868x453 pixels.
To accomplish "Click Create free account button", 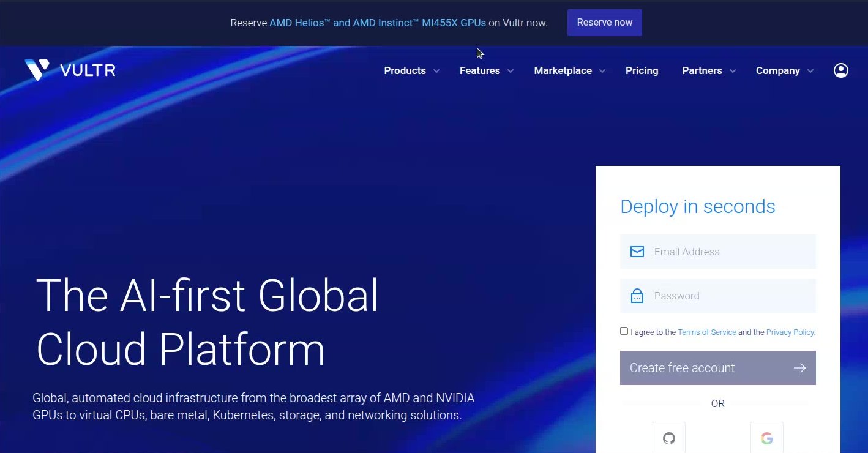I will pos(718,368).
